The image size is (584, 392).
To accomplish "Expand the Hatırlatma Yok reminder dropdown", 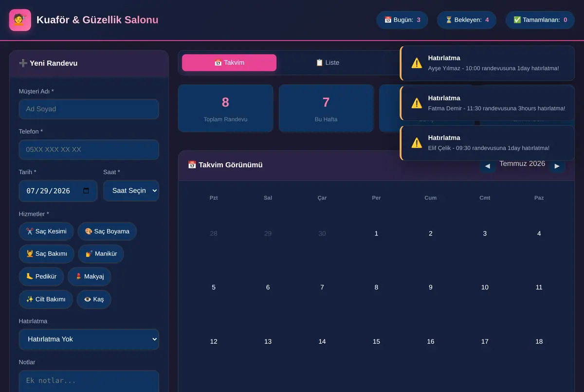I will [x=89, y=339].
